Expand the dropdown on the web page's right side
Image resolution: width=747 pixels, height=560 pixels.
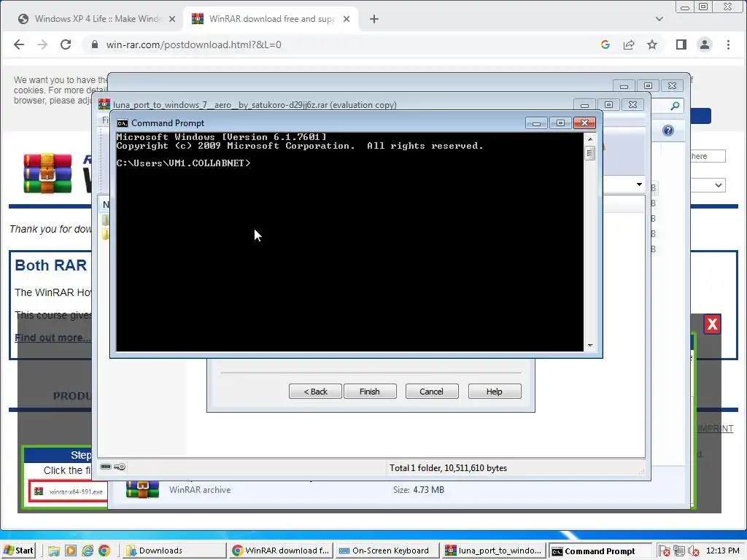718,185
